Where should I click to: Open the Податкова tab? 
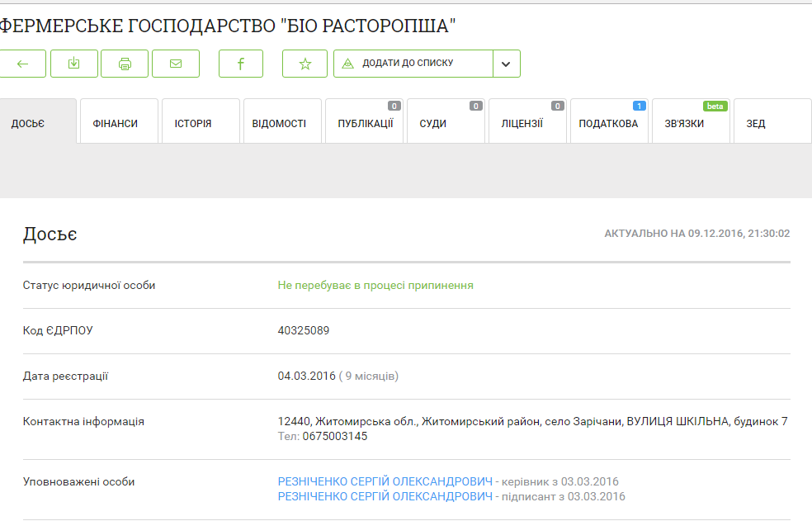pyautogui.click(x=609, y=123)
